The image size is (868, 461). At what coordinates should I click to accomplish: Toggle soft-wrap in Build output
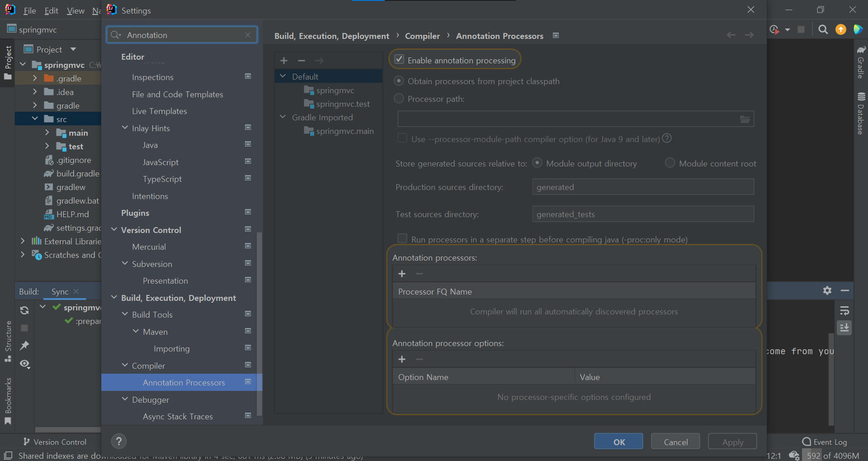(844, 311)
